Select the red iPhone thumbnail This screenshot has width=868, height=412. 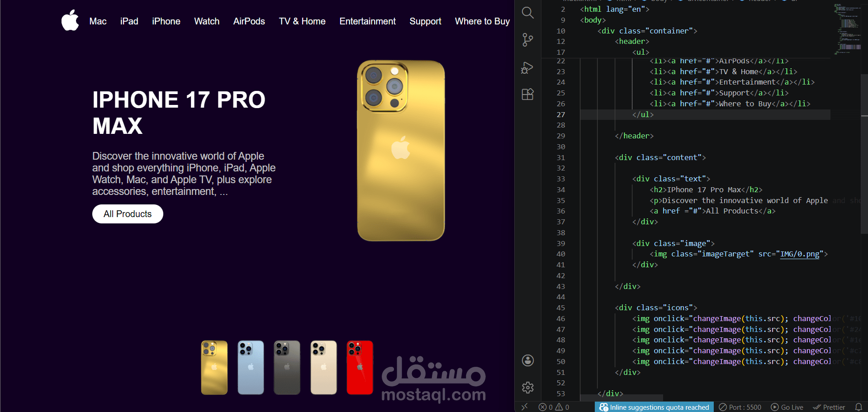pos(360,368)
